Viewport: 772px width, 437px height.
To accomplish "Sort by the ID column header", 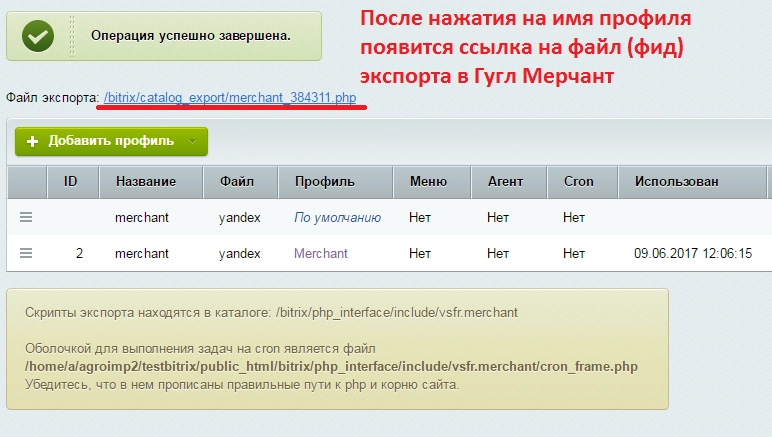I will pyautogui.click(x=73, y=182).
